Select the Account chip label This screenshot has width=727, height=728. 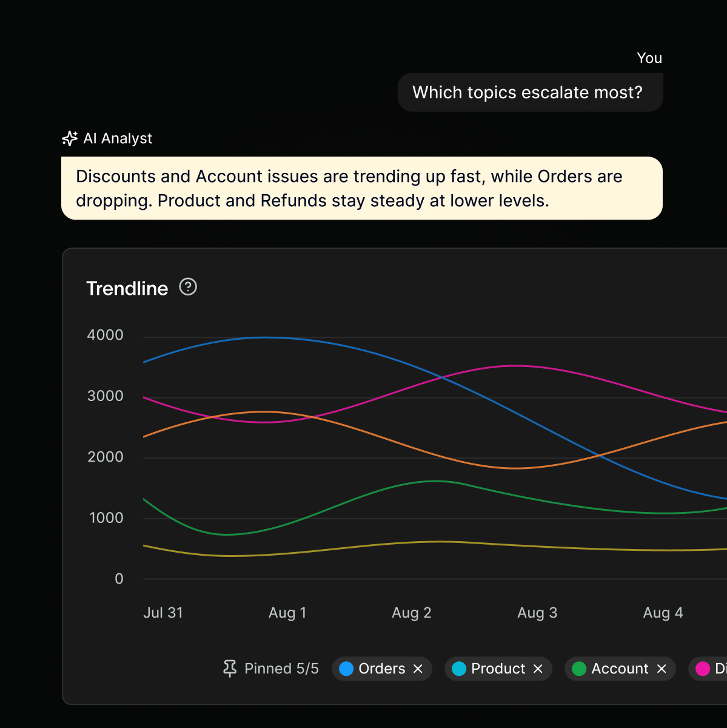tap(620, 669)
